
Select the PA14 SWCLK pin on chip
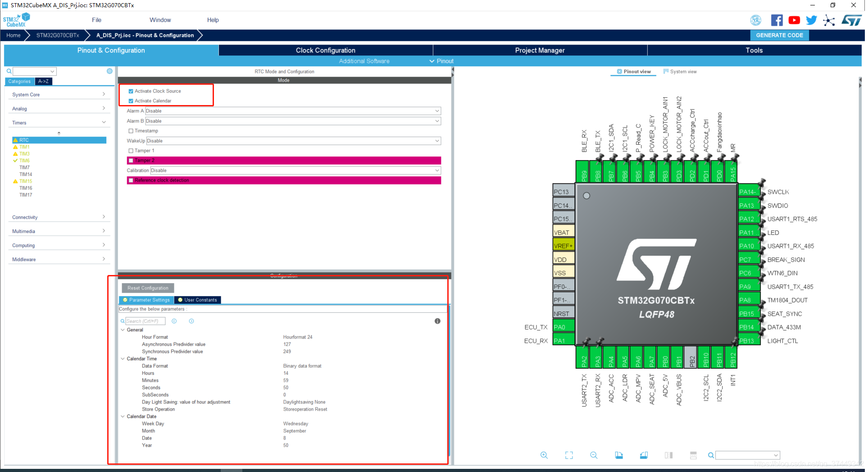749,192
